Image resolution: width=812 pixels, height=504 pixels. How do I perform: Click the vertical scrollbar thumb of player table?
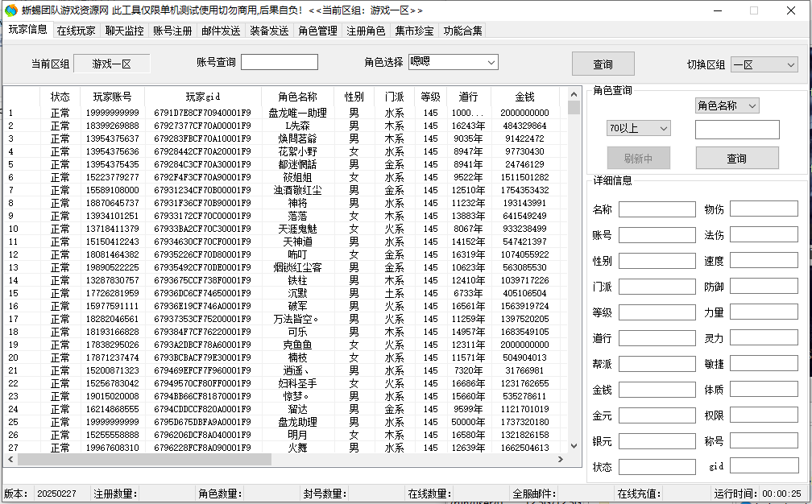point(574,108)
